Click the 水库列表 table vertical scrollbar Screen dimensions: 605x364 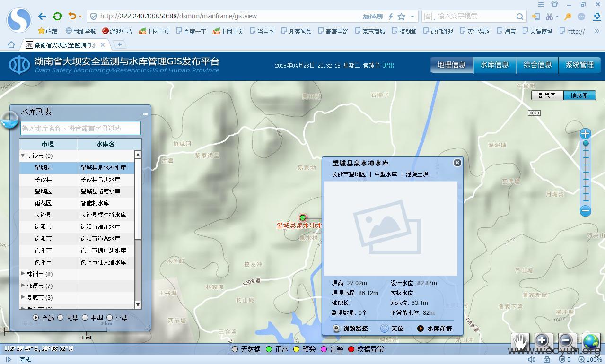coord(138,229)
